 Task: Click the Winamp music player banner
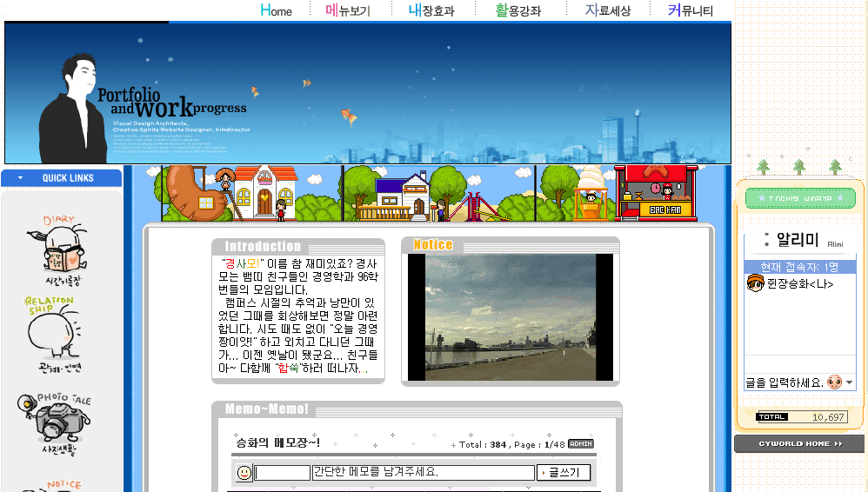click(x=800, y=199)
